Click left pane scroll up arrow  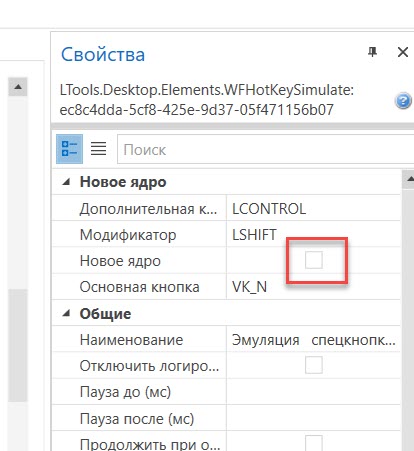tap(18, 87)
